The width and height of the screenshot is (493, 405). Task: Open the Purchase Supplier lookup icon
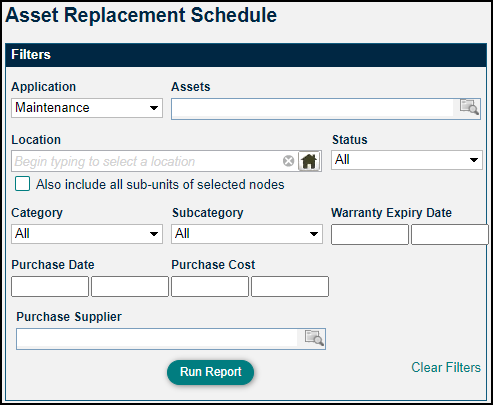click(314, 338)
